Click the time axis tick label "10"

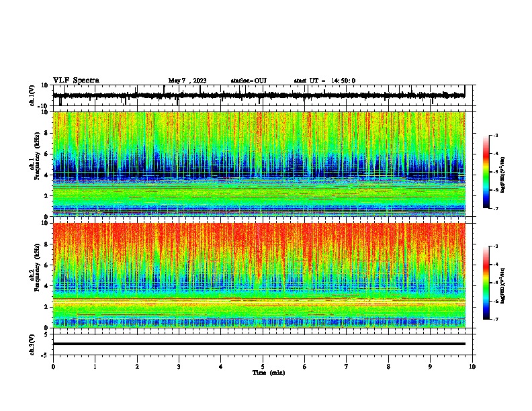[472, 367]
